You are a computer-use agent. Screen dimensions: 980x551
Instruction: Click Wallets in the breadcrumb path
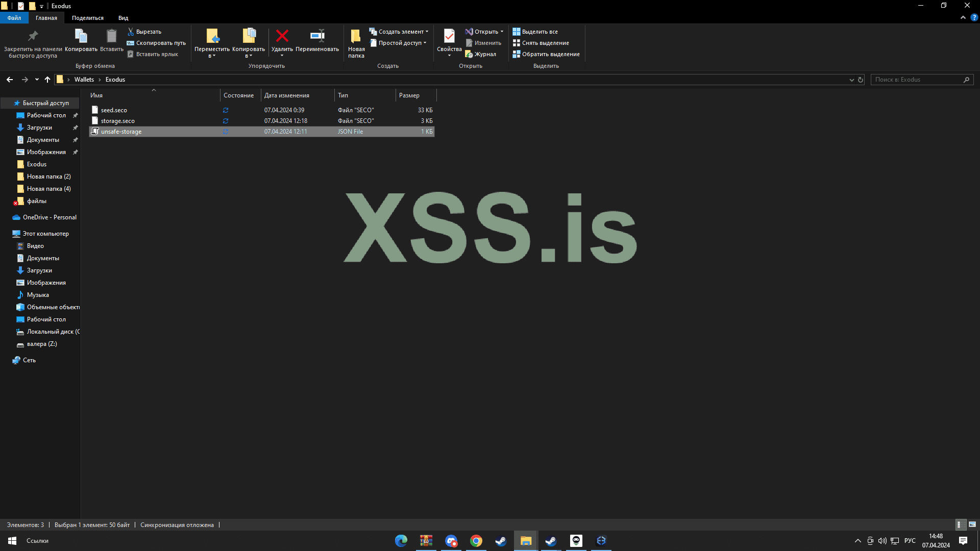point(84,80)
